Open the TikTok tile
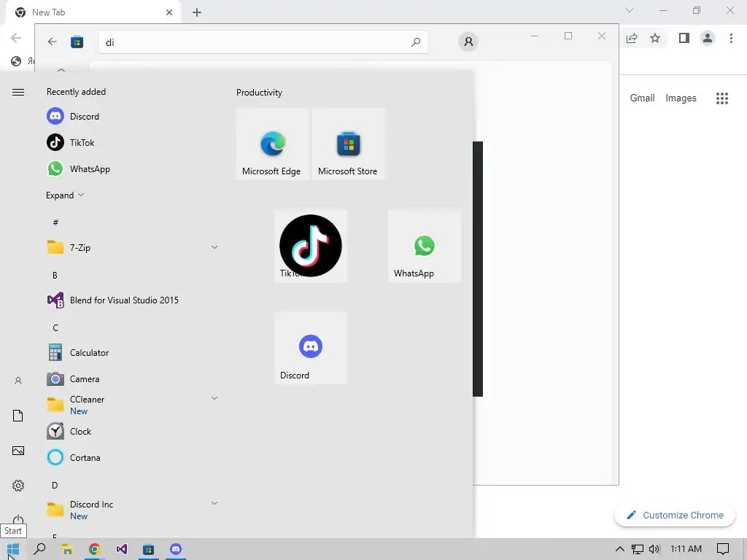747x560 pixels. (311, 246)
